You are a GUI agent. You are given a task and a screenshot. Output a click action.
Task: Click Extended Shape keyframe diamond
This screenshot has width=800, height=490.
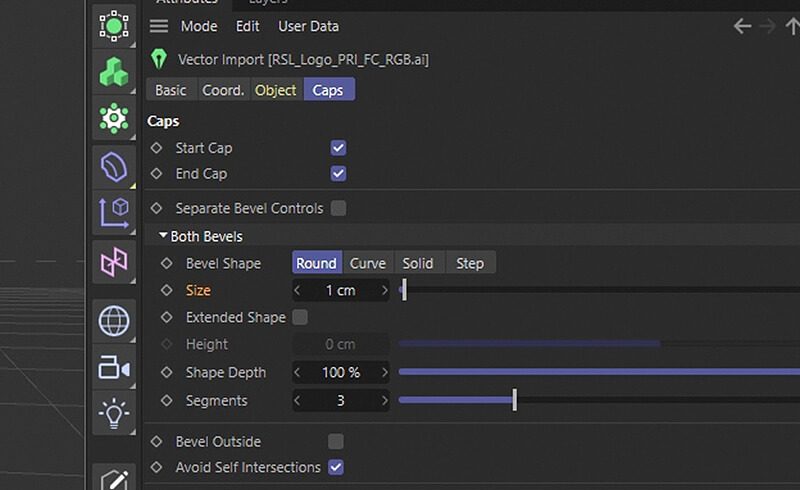coord(167,317)
